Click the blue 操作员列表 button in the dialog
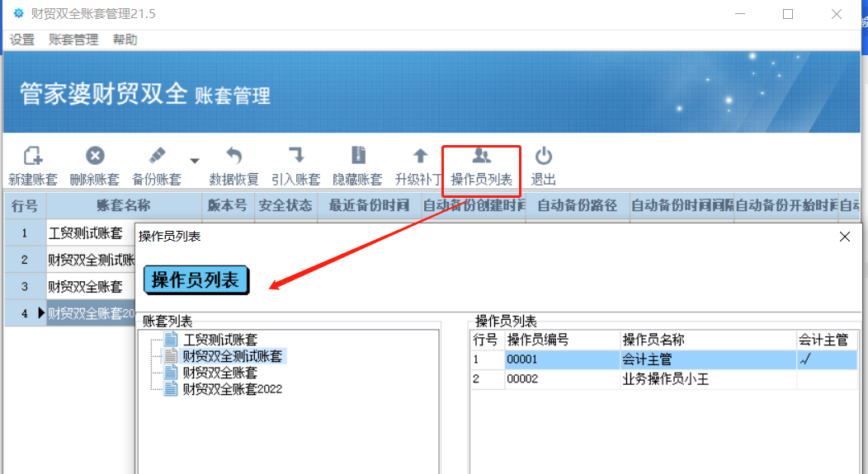Viewport: 868px width, 474px height. tap(196, 279)
